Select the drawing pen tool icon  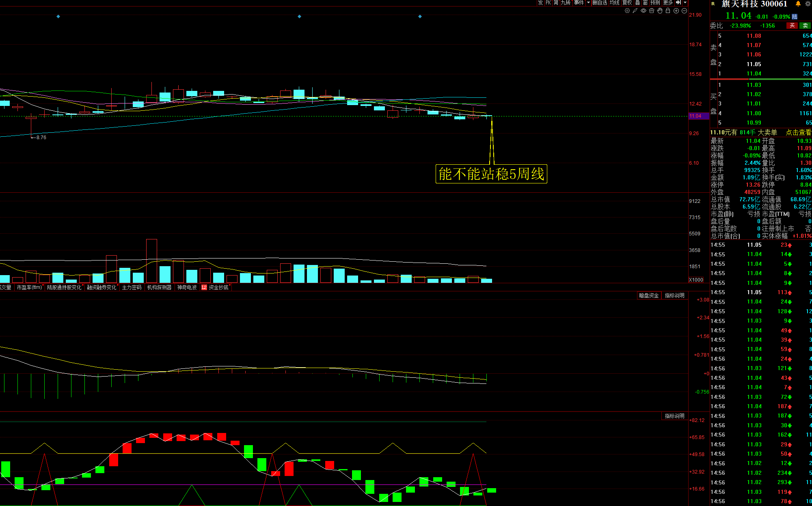tap(635, 11)
